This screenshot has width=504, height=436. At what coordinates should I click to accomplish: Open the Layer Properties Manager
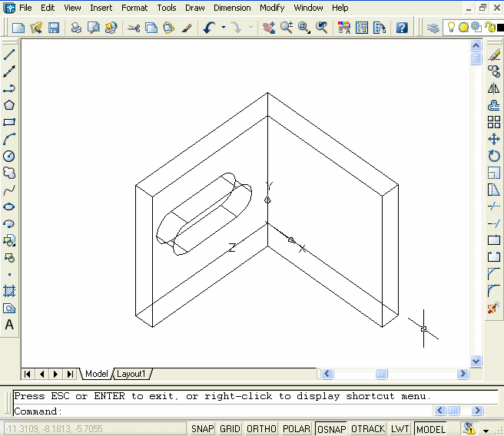point(433,28)
